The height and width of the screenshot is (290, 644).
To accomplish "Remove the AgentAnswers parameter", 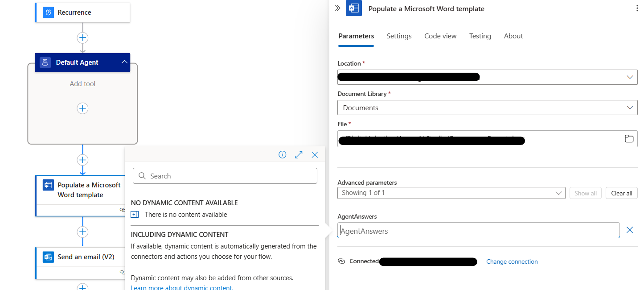I will tap(630, 230).
